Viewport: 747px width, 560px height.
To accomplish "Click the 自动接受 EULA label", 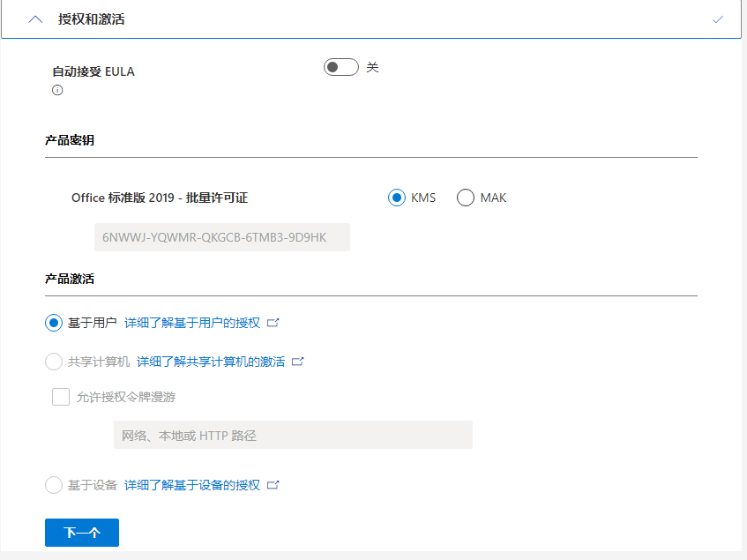I will pyautogui.click(x=93, y=72).
